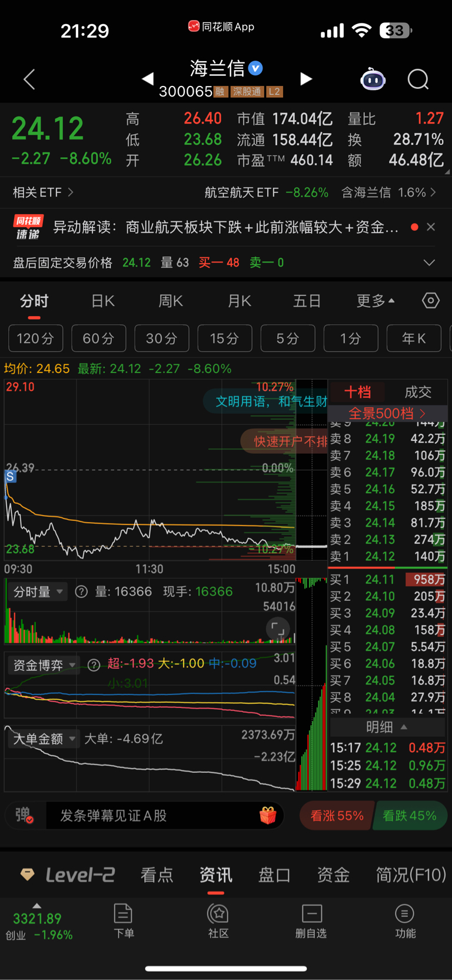
Task: Expand the 创业 index ticker arrow
Action: pyautogui.click(x=37, y=906)
